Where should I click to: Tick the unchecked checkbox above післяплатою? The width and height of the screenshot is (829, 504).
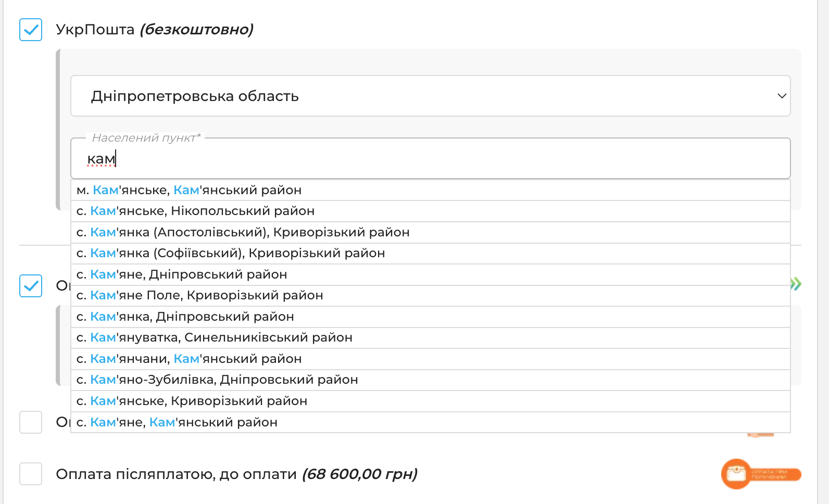click(31, 422)
